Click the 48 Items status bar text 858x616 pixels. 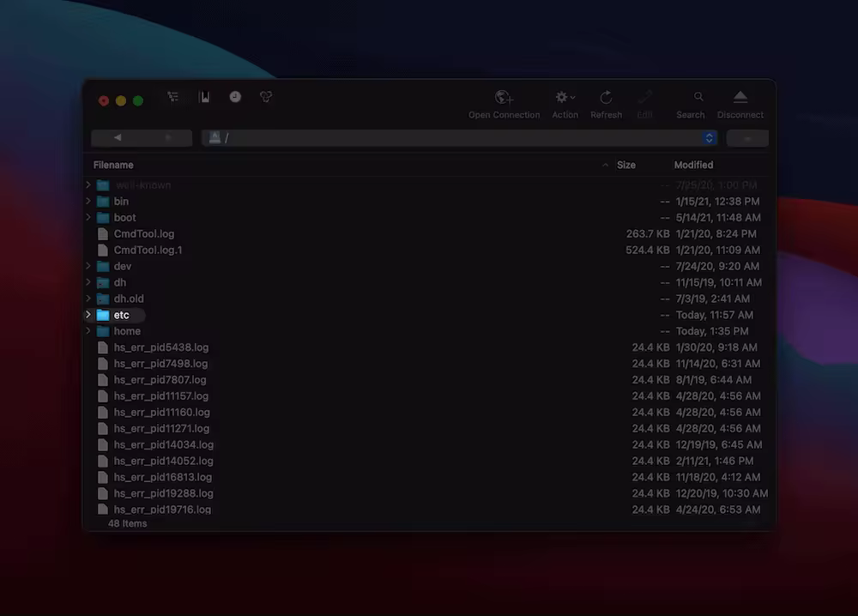pyautogui.click(x=128, y=523)
